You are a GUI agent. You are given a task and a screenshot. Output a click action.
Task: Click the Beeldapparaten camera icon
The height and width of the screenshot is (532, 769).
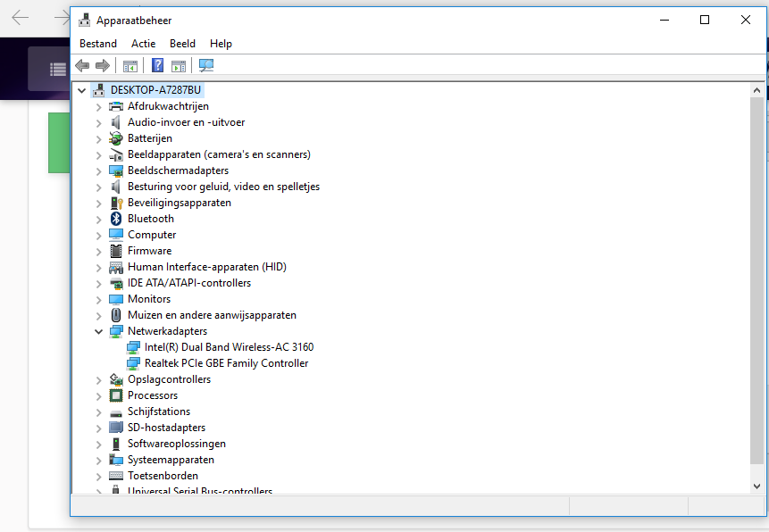pos(116,155)
